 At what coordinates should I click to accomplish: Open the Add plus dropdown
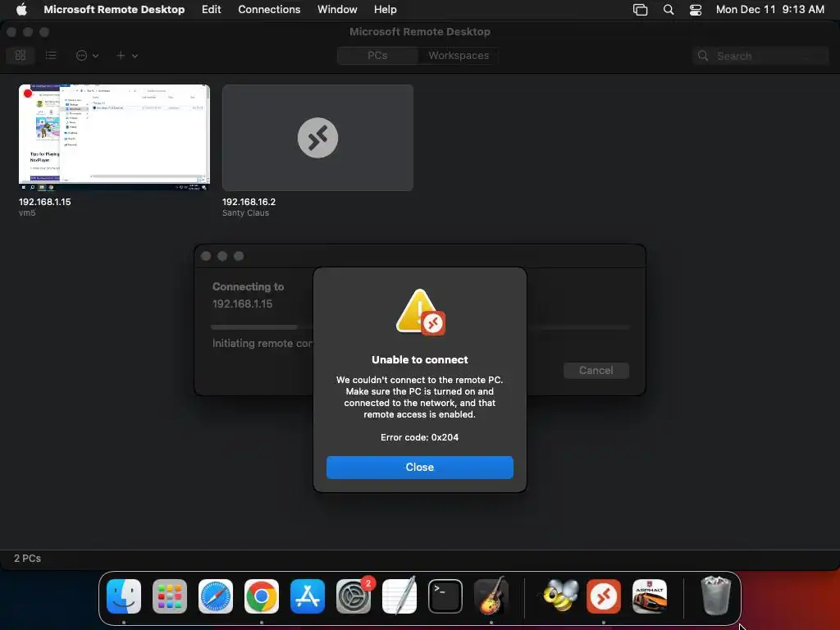coord(127,55)
